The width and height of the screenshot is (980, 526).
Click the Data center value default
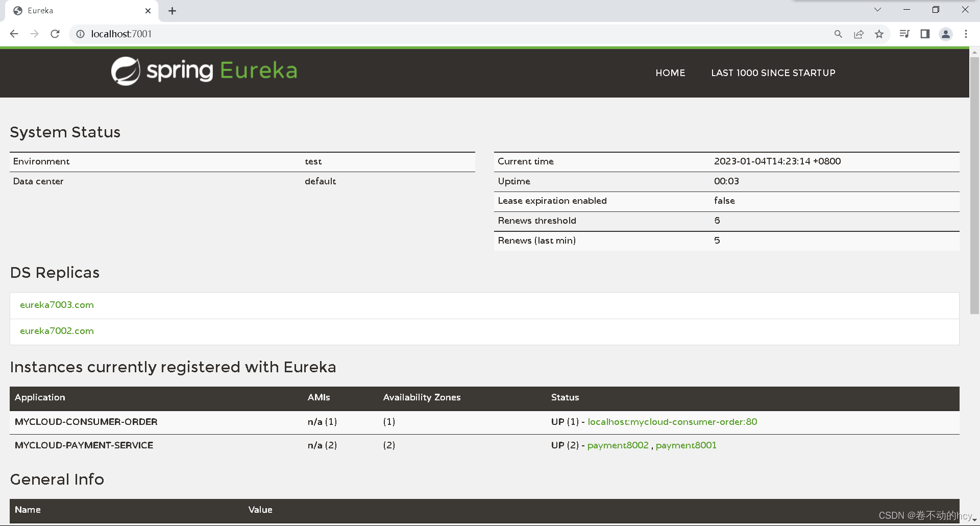320,181
